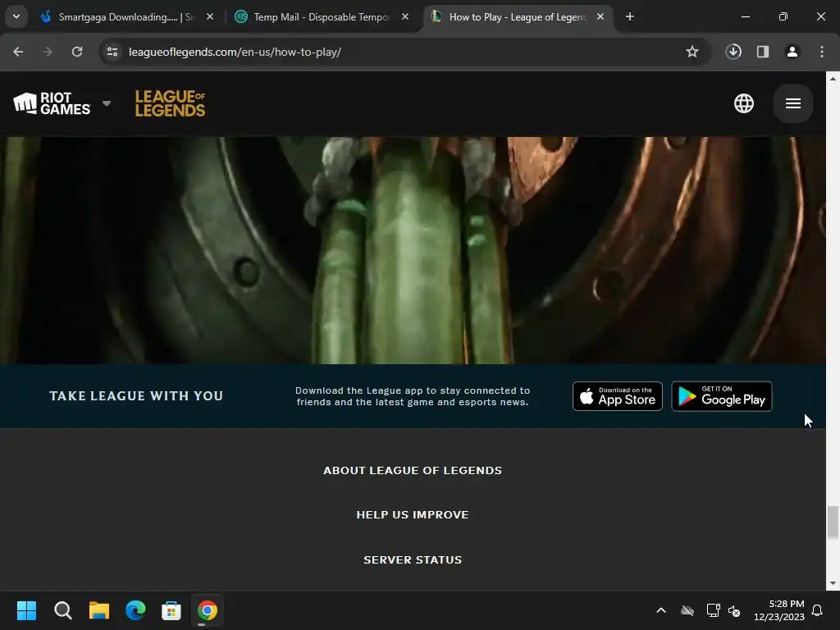This screenshot has height=630, width=840.
Task: Open the Windows Start menu
Action: pos(26,610)
